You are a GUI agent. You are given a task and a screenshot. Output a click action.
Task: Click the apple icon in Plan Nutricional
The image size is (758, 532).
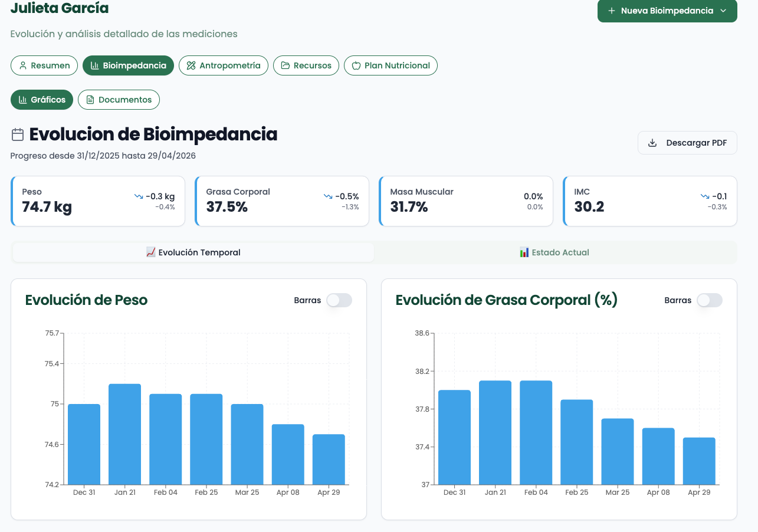click(x=356, y=65)
